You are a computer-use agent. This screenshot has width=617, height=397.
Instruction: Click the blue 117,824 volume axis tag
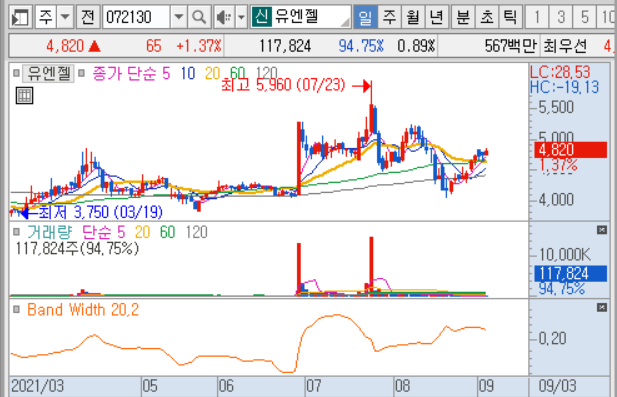click(571, 273)
